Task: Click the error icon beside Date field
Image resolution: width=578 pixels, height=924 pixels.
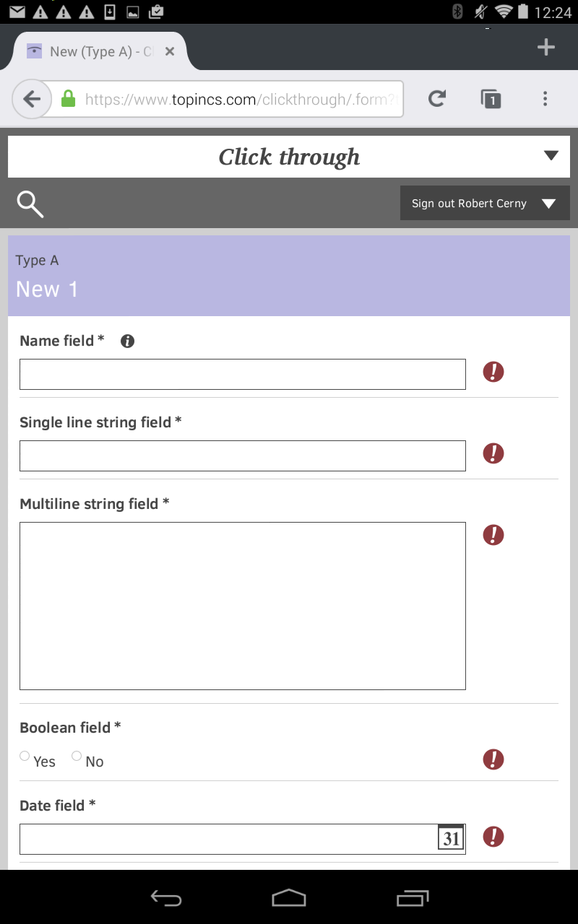Action: (x=493, y=837)
